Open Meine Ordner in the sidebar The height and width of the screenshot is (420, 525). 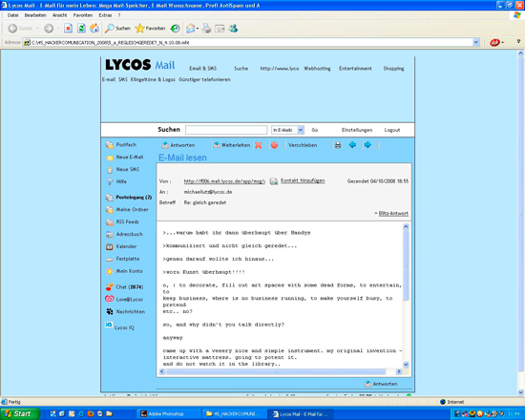(127, 210)
